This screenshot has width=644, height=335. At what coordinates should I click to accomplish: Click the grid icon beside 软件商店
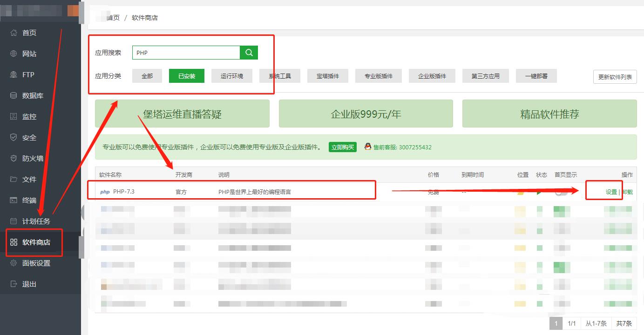point(14,242)
